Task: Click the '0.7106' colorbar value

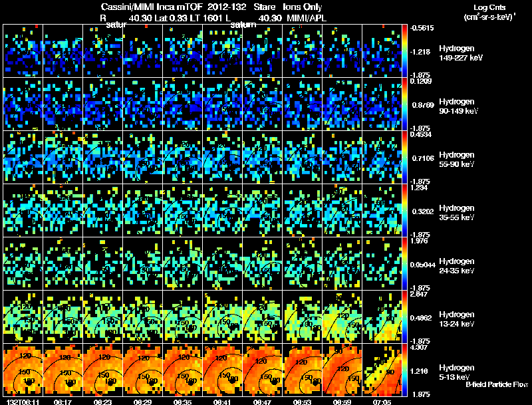Action: pyautogui.click(x=423, y=158)
